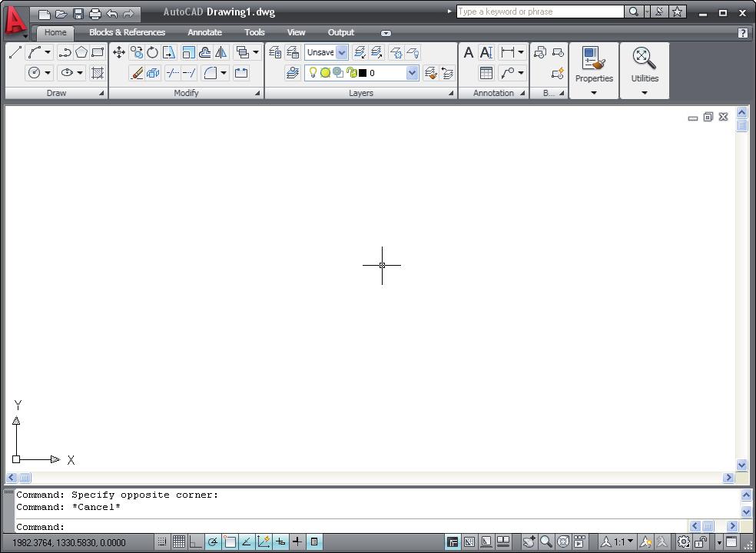
Task: Toggle the toolbar lock padlock icon
Action: point(701,542)
